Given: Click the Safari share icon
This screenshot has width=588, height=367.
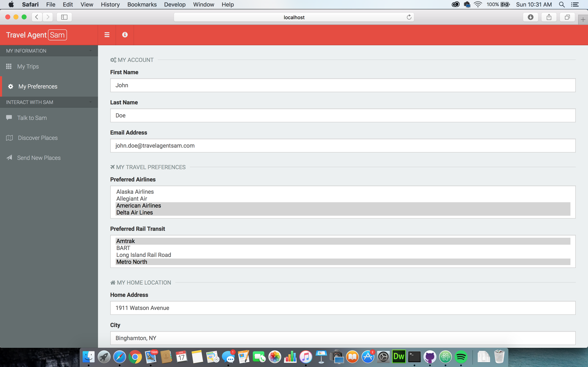Looking at the screenshot, I should tap(549, 17).
